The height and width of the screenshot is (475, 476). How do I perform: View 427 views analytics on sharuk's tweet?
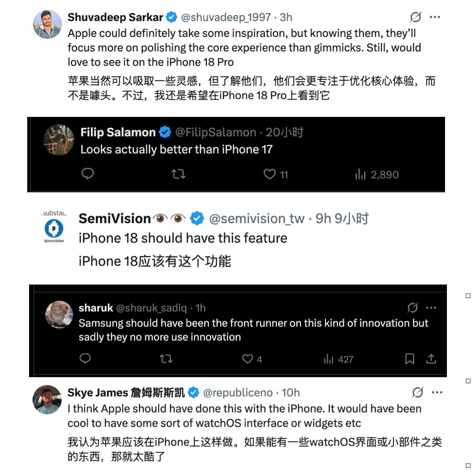tap(338, 359)
